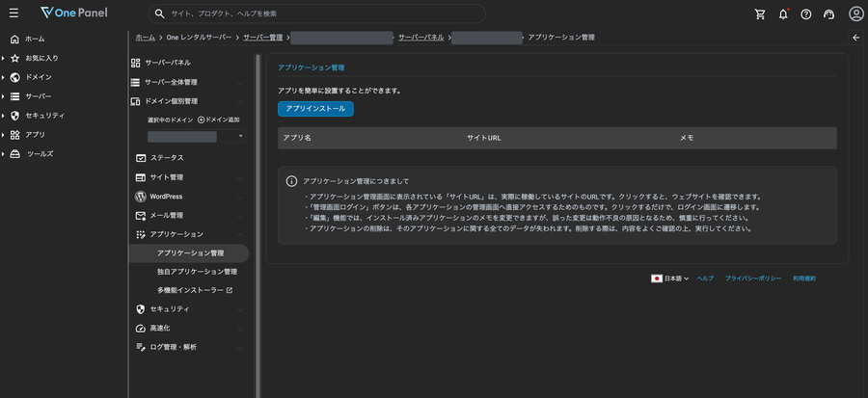
Task: Open プライバシーポリシー footer link
Action: click(753, 279)
